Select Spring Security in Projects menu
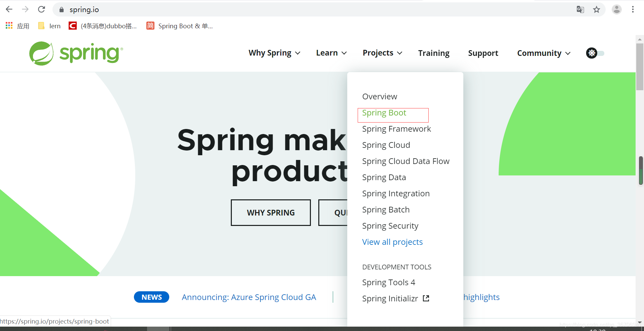Viewport: 644px width, 331px height. coord(390,226)
